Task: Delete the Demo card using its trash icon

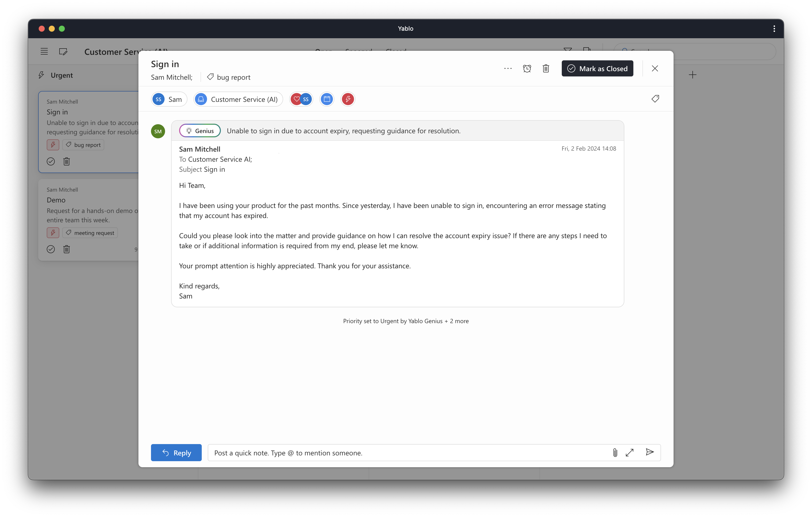Action: point(66,249)
